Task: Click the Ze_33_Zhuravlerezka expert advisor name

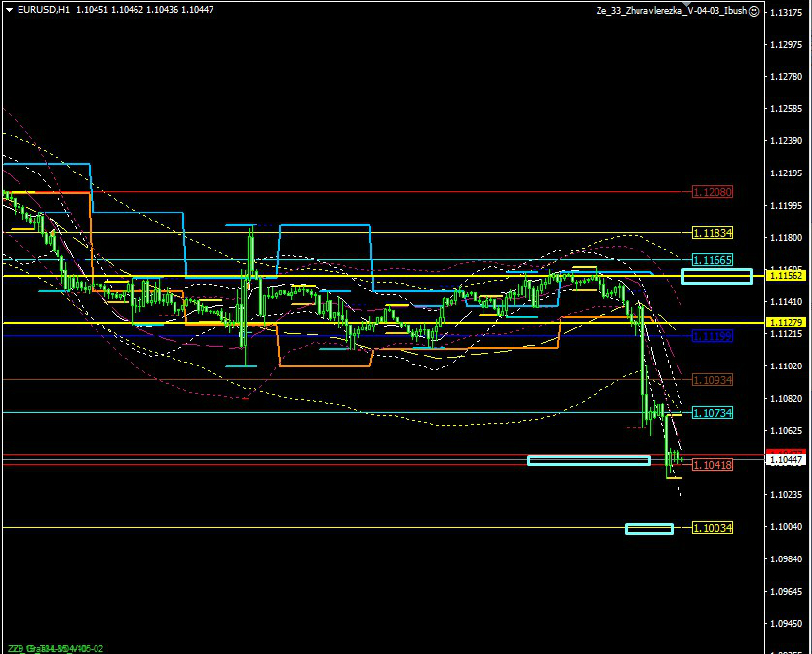Action: click(671, 11)
